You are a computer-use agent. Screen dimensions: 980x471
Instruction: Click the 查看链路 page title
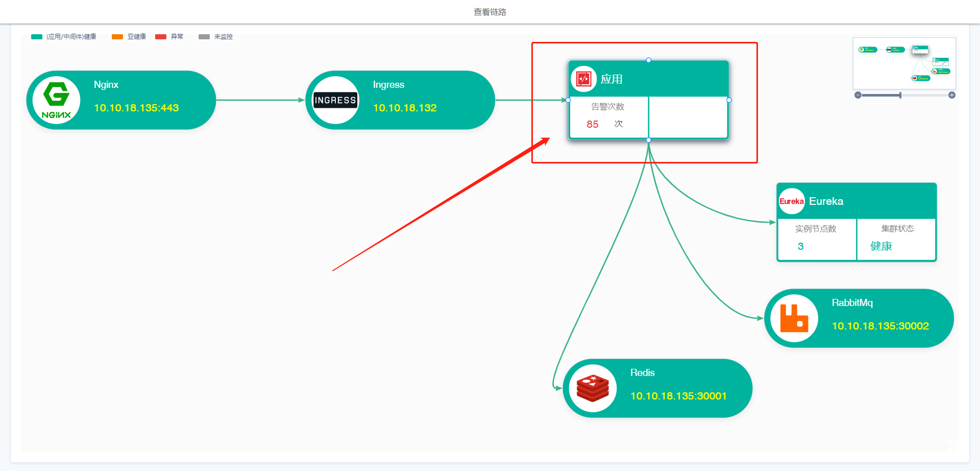tap(490, 12)
